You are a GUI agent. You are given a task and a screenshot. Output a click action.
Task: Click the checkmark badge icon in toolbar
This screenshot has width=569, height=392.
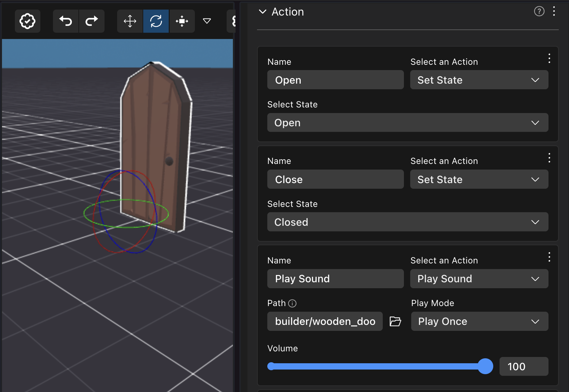27,21
